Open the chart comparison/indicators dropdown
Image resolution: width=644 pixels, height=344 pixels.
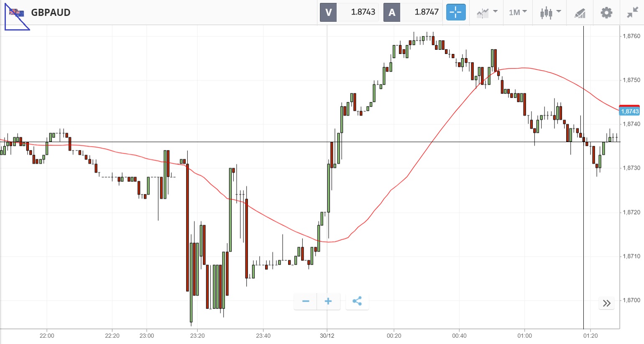[487, 13]
